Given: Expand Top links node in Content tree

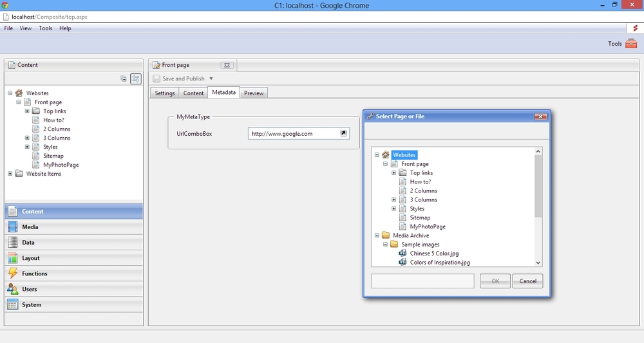Looking at the screenshot, I should pyautogui.click(x=27, y=111).
